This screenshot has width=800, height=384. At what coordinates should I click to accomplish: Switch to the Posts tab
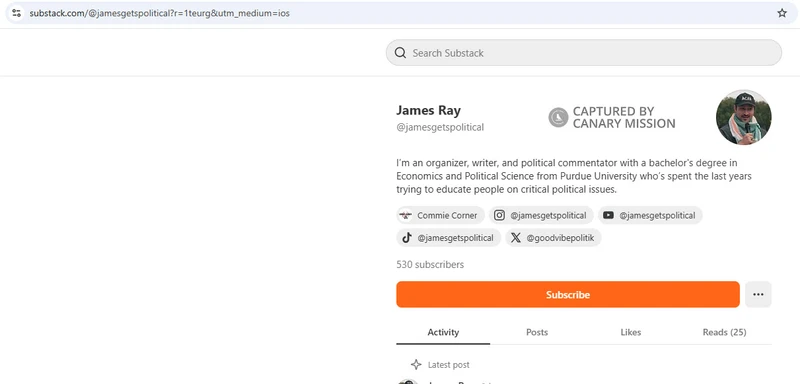[x=537, y=332]
